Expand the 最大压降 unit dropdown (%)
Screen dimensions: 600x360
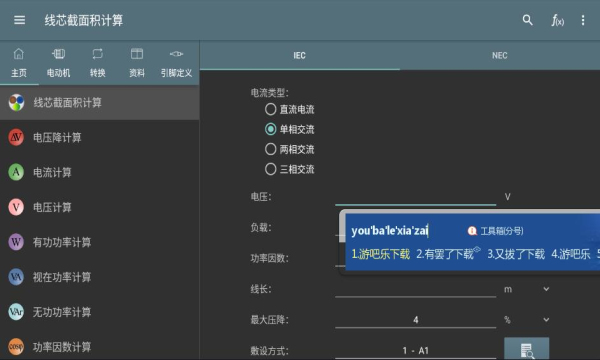tap(546, 319)
